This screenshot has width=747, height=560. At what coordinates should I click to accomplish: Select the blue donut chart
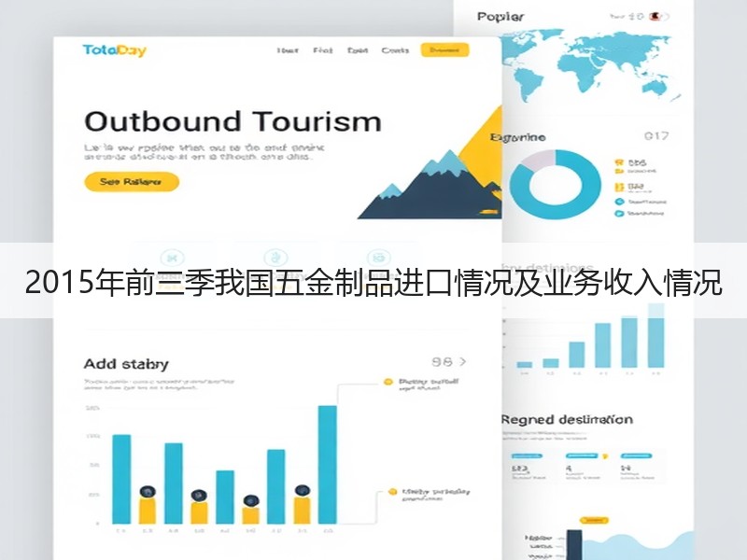coord(555,184)
